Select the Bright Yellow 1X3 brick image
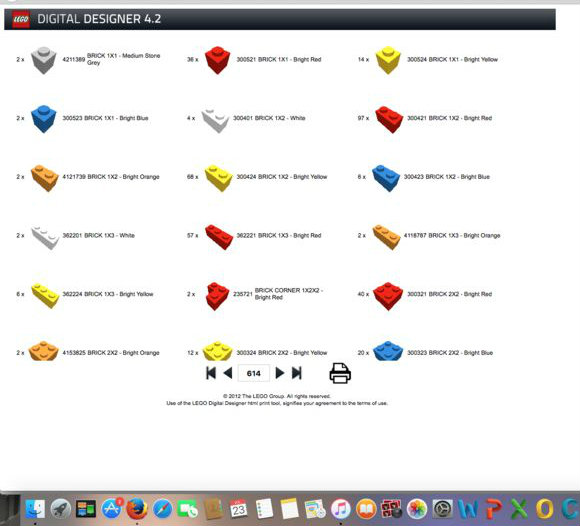The image size is (580, 526). click(45, 296)
